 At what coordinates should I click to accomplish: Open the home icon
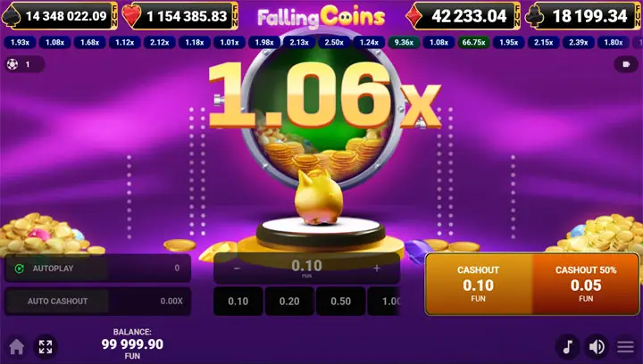16,347
